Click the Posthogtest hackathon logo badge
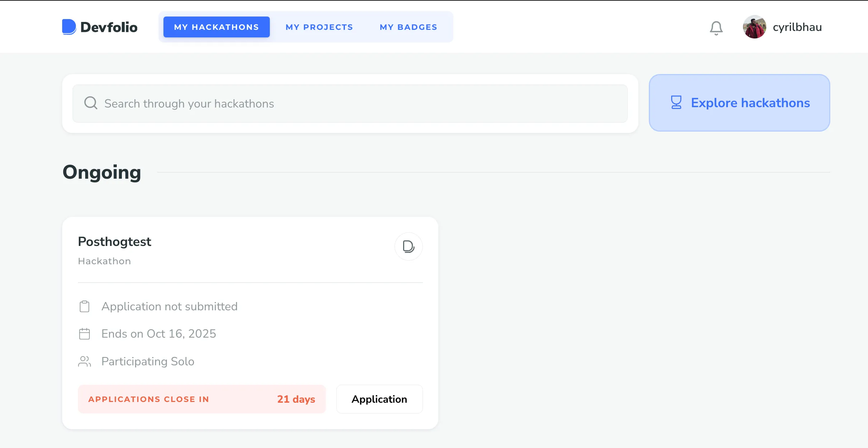This screenshot has width=868, height=448. 408,247
